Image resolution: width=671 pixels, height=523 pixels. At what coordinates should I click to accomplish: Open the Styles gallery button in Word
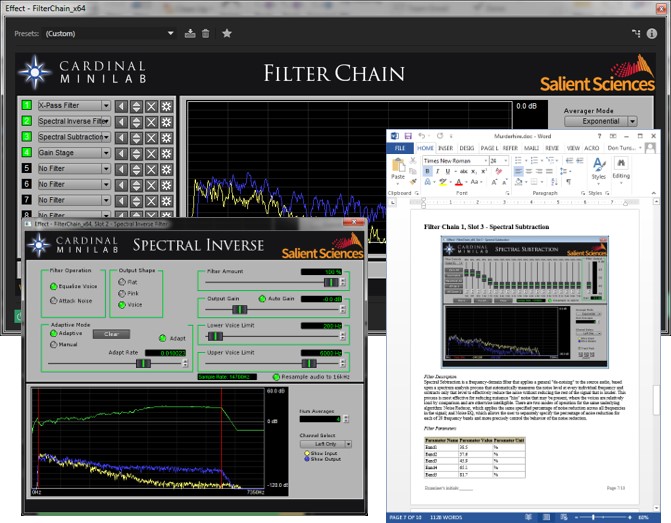pyautogui.click(x=598, y=170)
